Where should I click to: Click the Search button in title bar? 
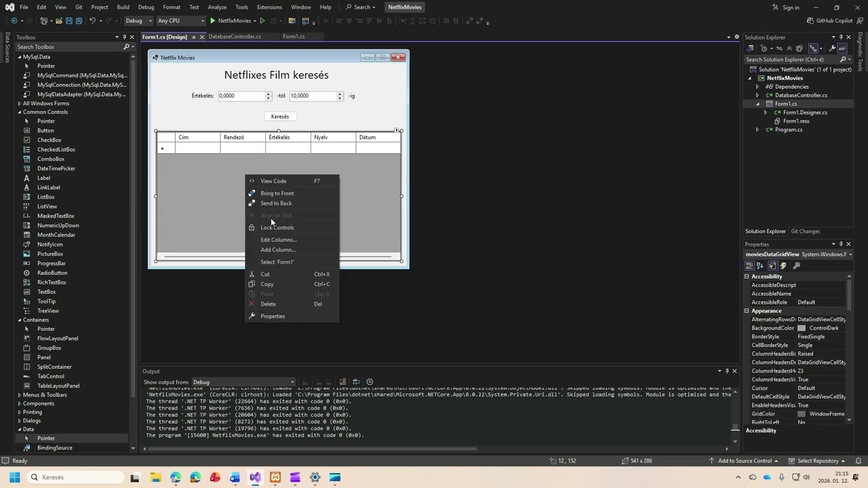point(360,7)
